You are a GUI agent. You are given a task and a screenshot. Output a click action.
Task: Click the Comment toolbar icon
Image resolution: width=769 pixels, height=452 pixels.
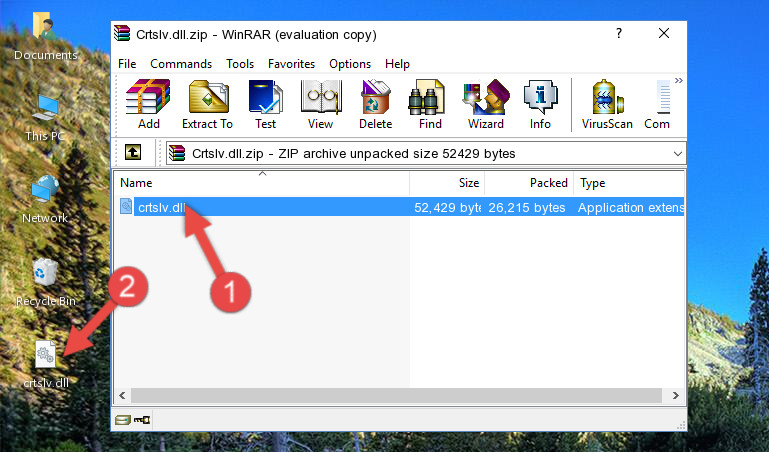click(x=658, y=104)
